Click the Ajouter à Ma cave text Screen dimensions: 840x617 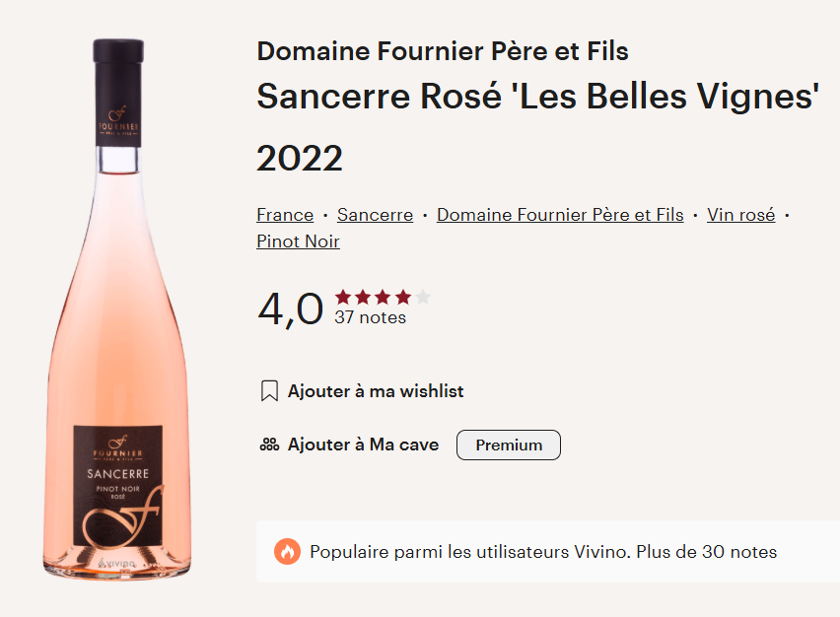coord(363,445)
